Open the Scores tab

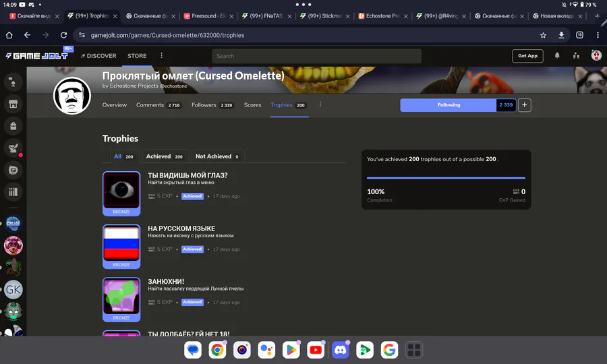click(252, 105)
